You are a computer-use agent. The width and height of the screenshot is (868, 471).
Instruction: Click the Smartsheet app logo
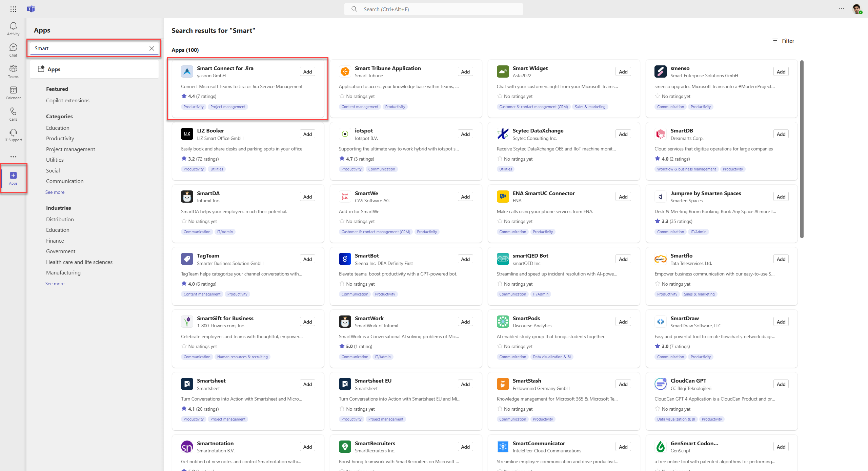pos(187,384)
